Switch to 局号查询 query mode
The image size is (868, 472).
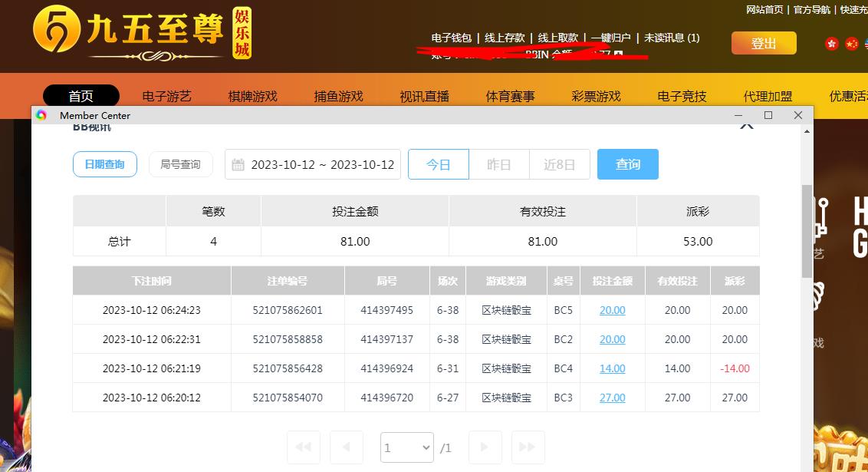180,164
